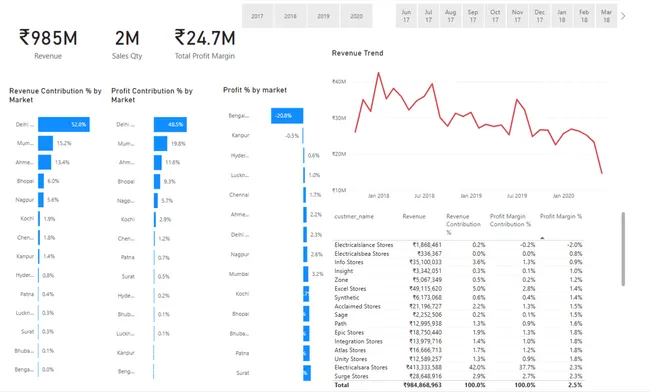Click the red Revenue Trend line peak
650x392 pixels.
point(378,73)
